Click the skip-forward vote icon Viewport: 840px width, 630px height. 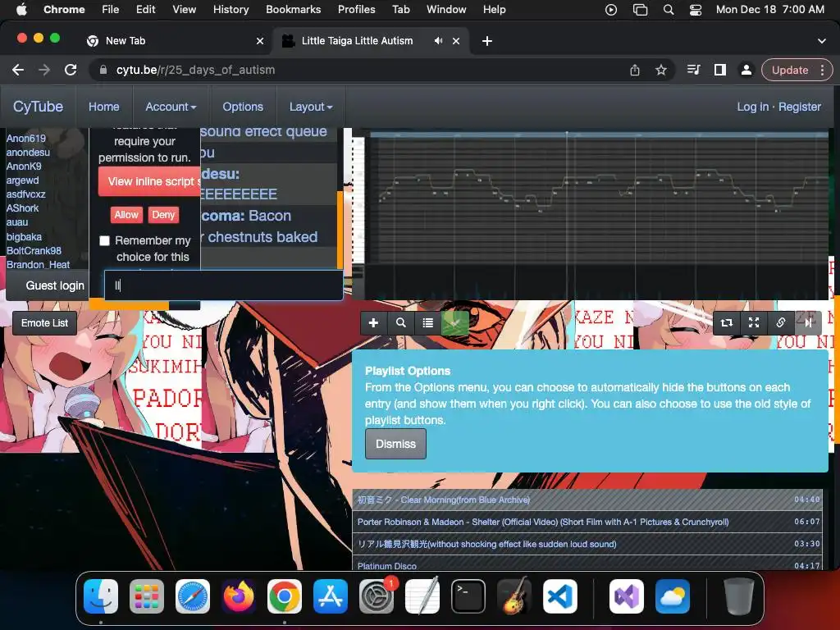click(808, 322)
